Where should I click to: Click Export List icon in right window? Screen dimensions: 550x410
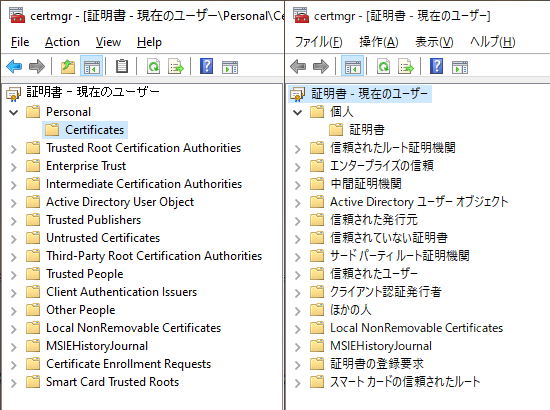click(406, 66)
